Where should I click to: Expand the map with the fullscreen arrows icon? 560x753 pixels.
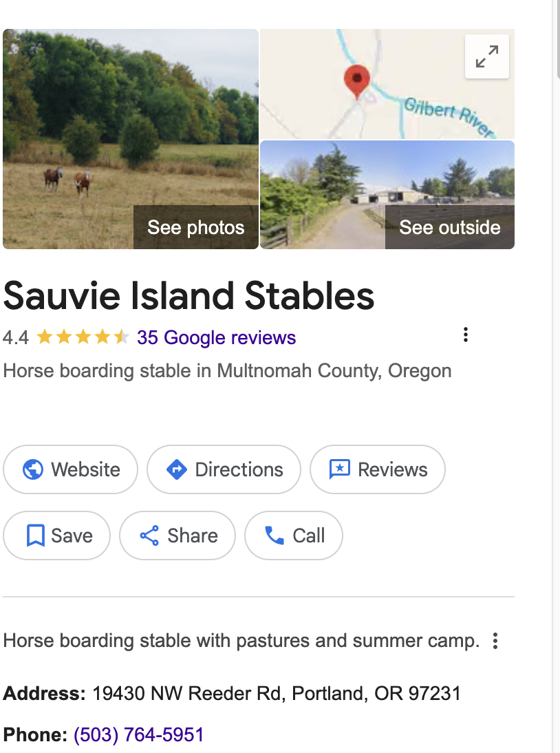[x=487, y=56]
